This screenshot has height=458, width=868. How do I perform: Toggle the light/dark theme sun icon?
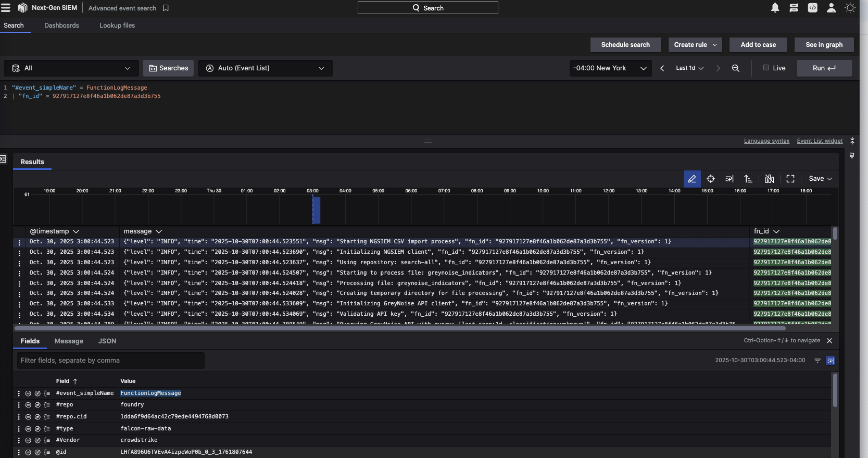(850, 8)
